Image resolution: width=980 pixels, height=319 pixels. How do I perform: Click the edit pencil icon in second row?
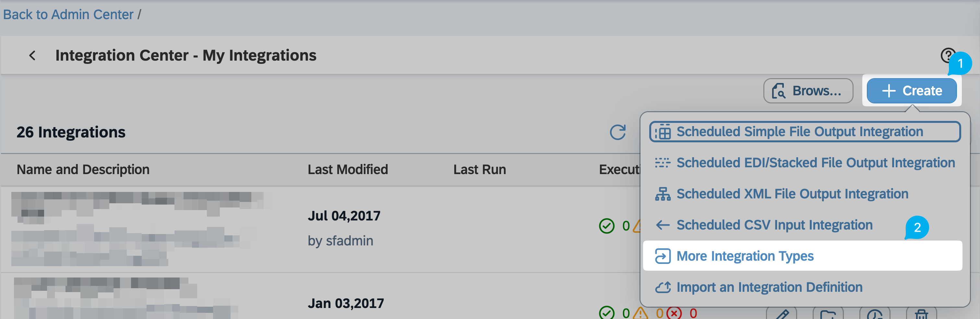point(781,314)
